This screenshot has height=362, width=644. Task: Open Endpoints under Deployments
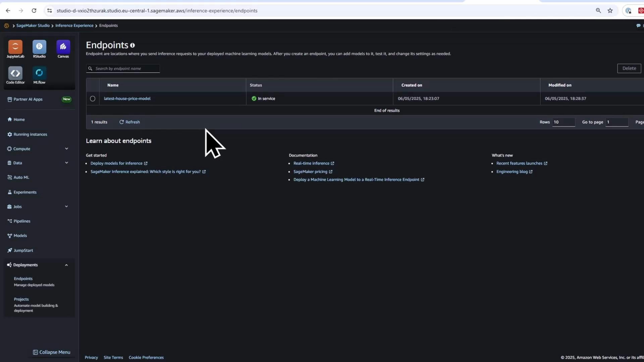(23, 279)
